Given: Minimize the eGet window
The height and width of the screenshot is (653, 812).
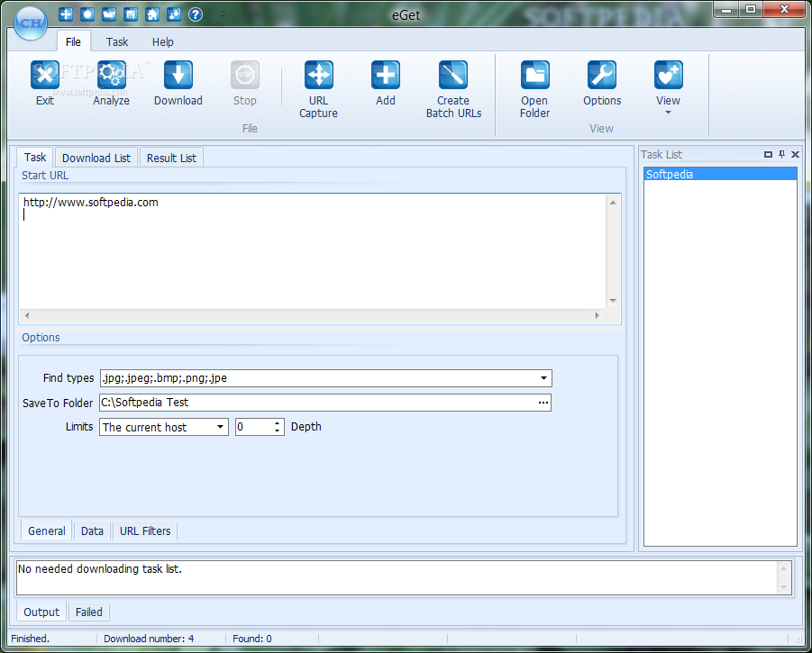Looking at the screenshot, I should coord(726,9).
